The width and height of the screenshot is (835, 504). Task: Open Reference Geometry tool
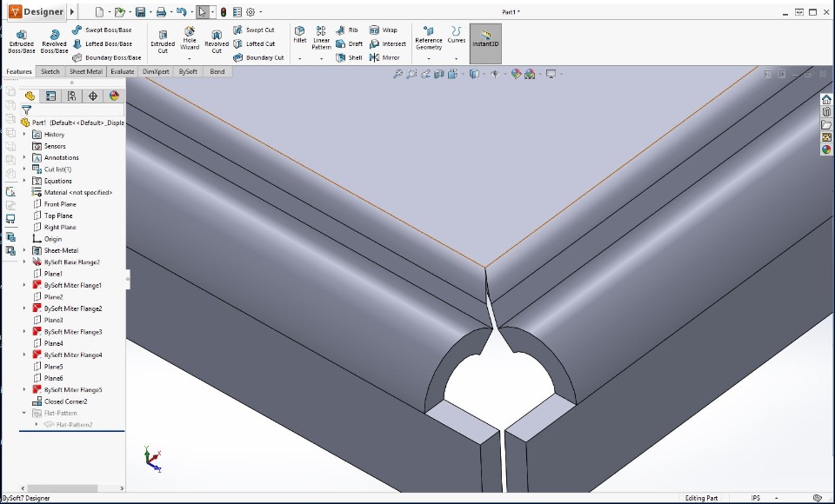[429, 38]
